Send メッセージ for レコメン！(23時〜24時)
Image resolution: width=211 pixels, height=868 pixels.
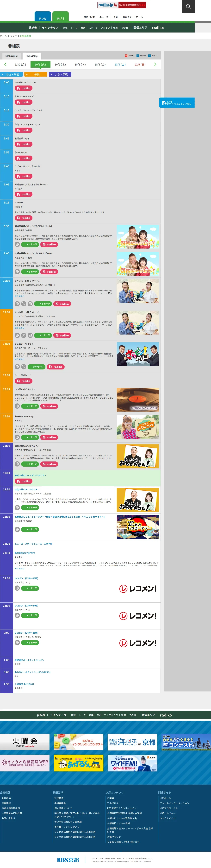[x=30, y=615]
